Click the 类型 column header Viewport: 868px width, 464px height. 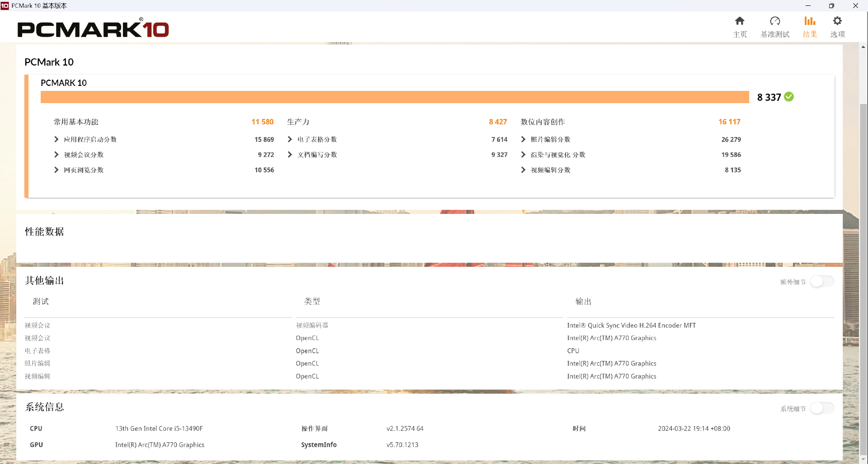tap(312, 301)
